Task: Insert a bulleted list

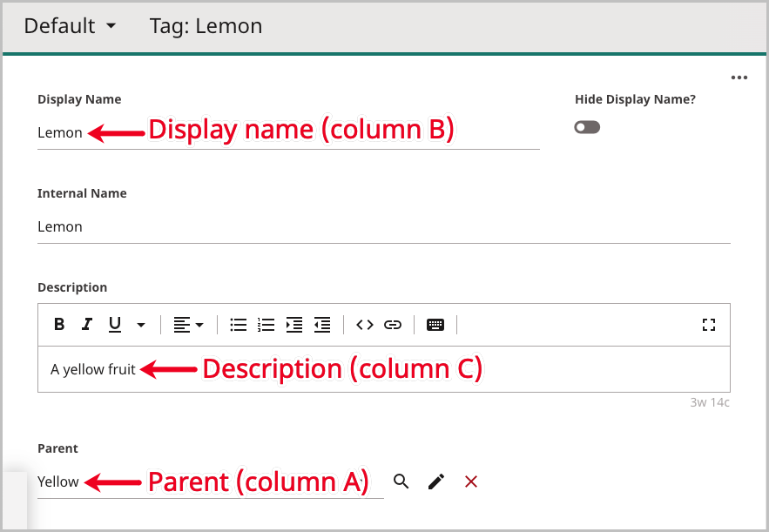Action: 239,325
